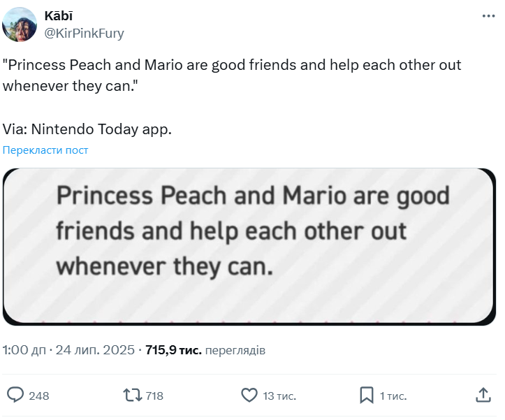Open Kābī's profile avatar picture
Image resolution: width=505 pixels, height=420 pixels.
[x=20, y=24]
